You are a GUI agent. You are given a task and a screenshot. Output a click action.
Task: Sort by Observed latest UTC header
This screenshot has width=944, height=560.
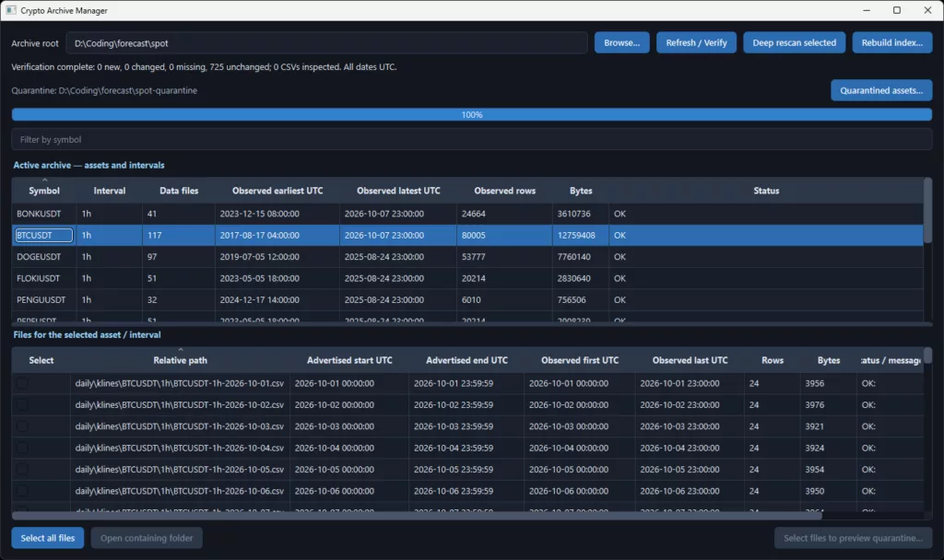(398, 191)
